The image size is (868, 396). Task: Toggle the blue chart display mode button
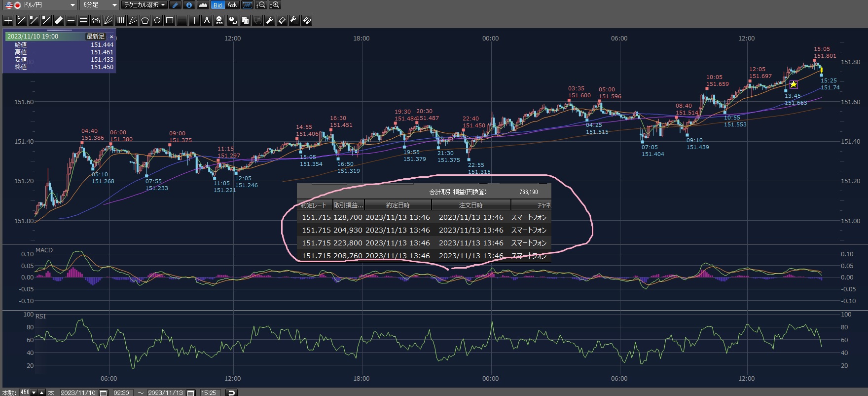tap(247, 5)
